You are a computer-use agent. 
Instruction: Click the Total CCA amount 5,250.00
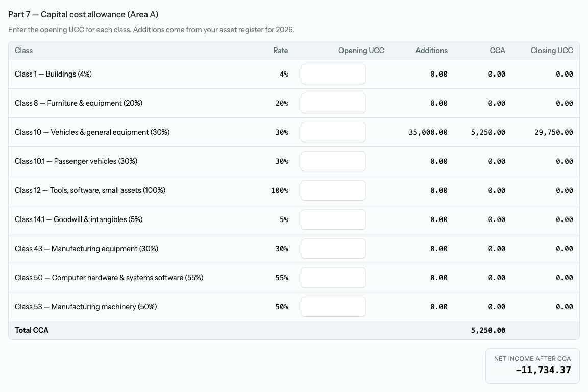pos(488,330)
